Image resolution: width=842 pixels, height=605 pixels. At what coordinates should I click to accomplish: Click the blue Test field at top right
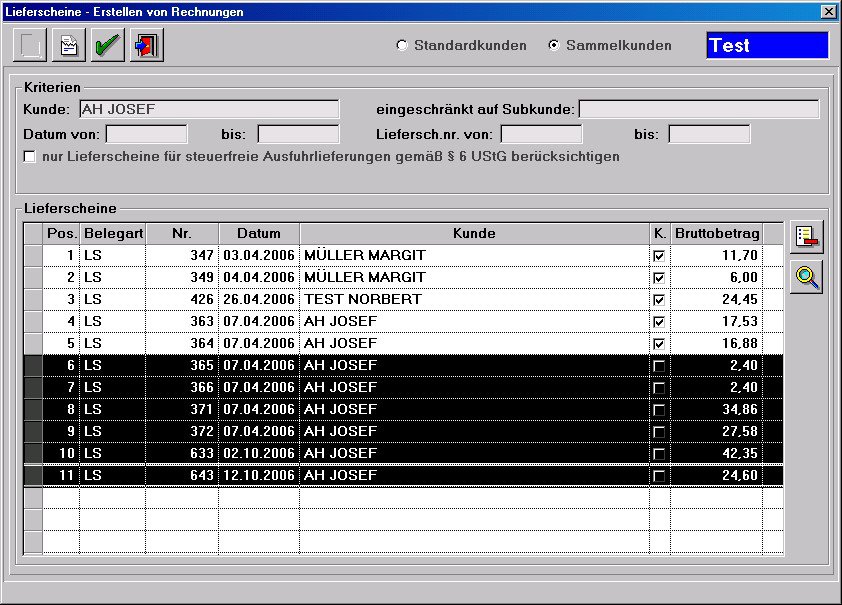(767, 44)
